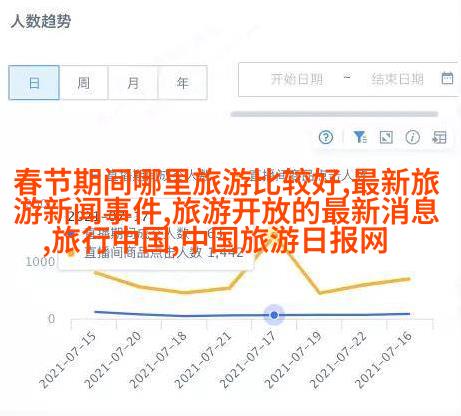Screen dimensions: 461x416
Task: Open the blue filter funnel icon
Action: [x=360, y=137]
